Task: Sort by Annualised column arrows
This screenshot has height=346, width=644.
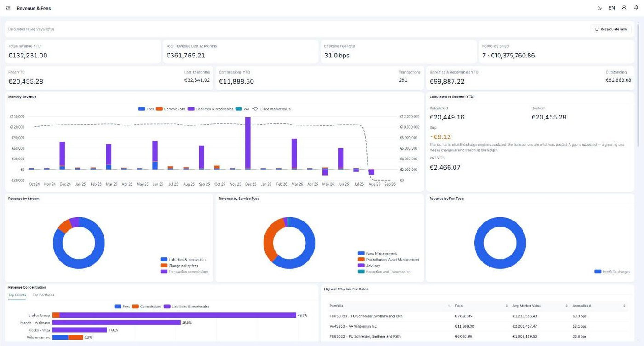Action: 624,306
